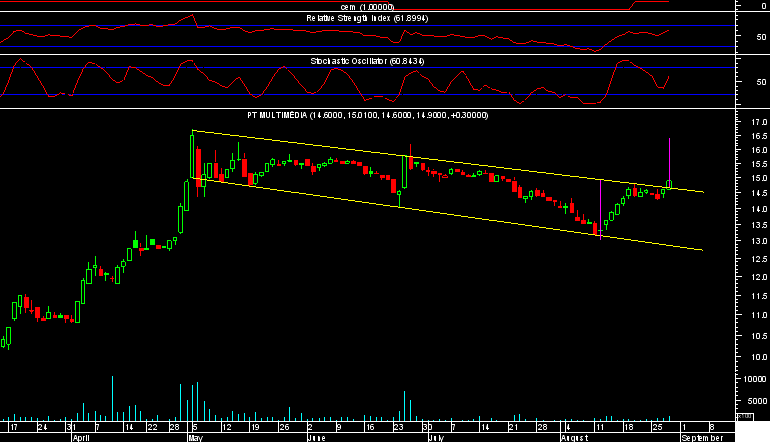The width and height of the screenshot is (770, 442).
Task: Click the upper yellow channel trendline
Action: [447, 160]
